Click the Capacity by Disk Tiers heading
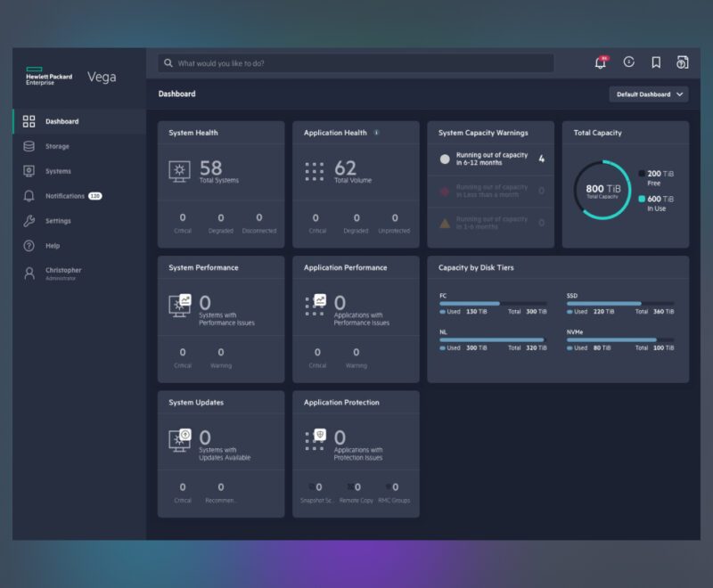 (476, 267)
